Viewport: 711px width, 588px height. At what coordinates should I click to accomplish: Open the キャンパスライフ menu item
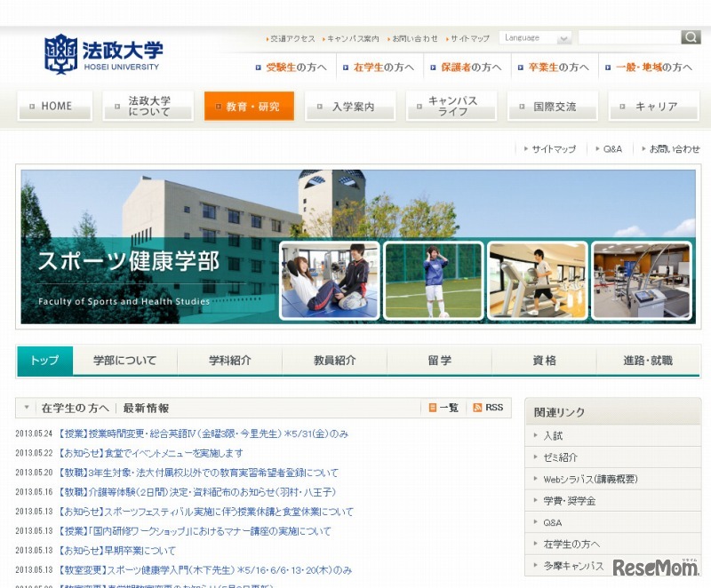point(451,107)
